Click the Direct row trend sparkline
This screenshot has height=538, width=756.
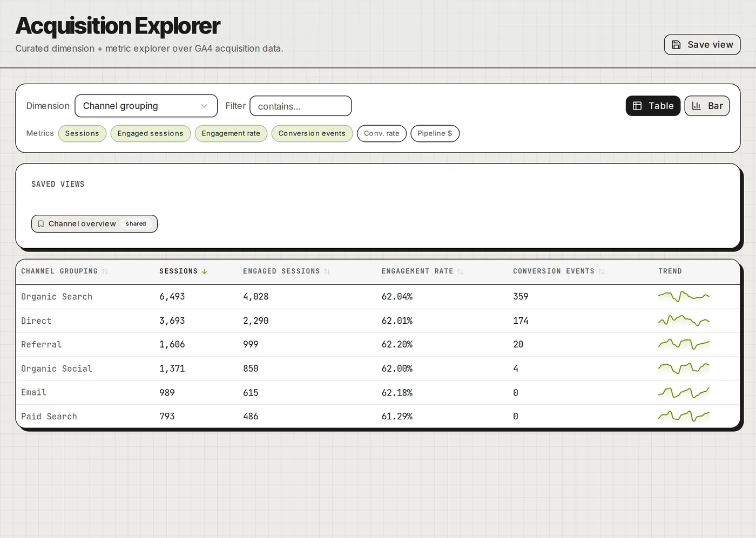pyautogui.click(x=684, y=321)
